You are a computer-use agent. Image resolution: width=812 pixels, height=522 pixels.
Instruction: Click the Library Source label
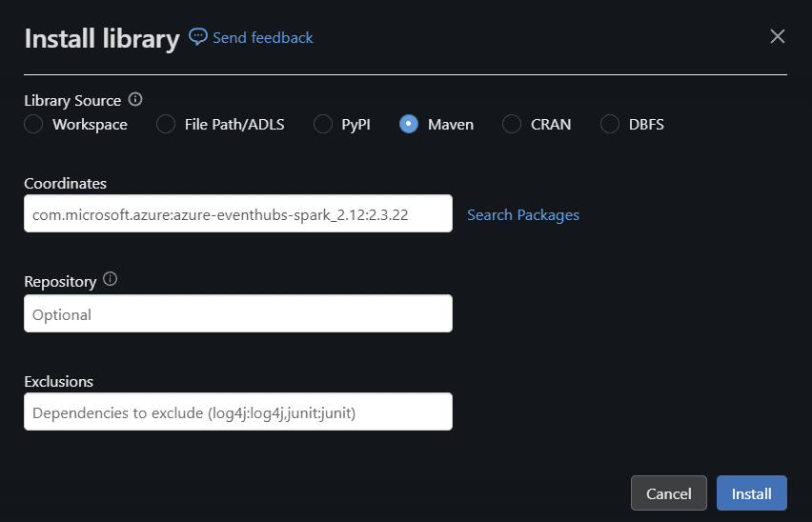[72, 100]
